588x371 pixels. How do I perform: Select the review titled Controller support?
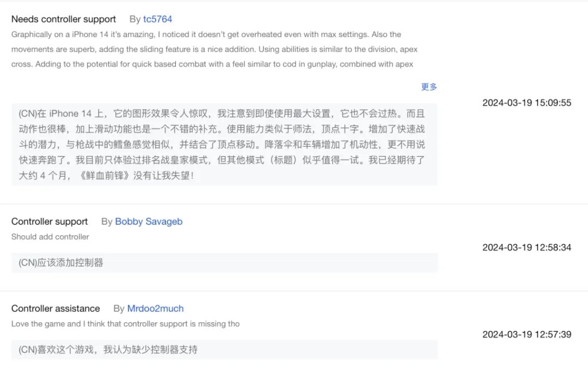[50, 221]
